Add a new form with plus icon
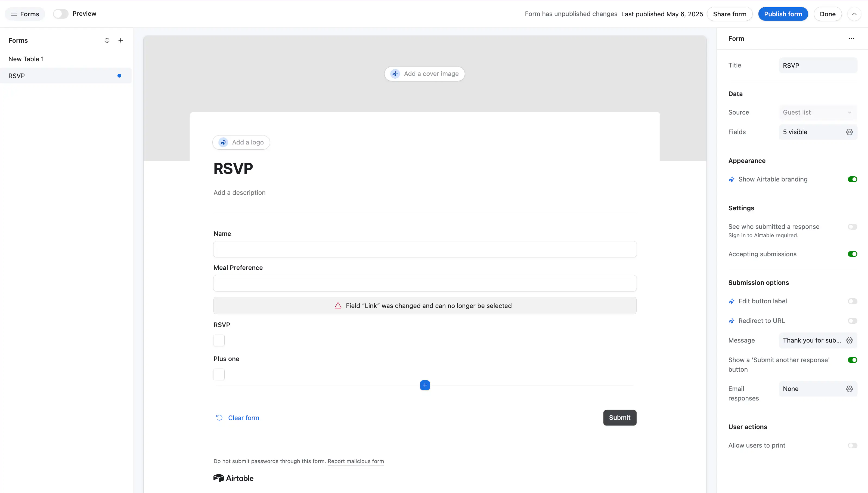 click(x=120, y=40)
